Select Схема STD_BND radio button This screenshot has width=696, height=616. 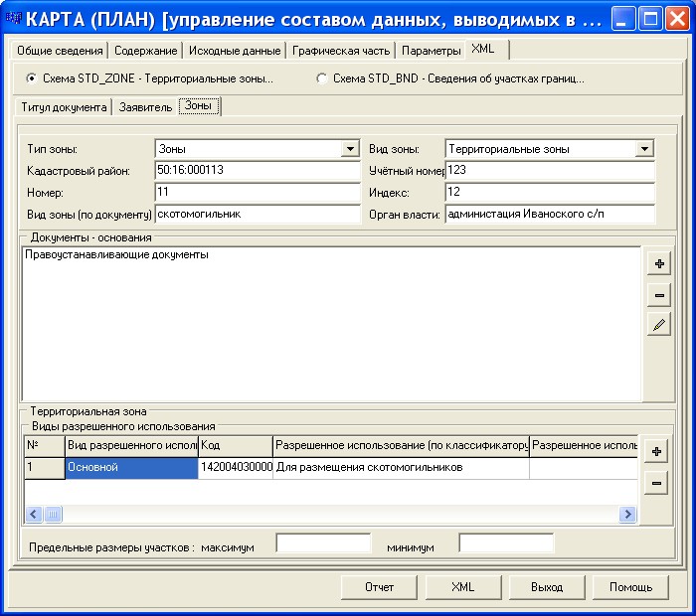pos(321,78)
